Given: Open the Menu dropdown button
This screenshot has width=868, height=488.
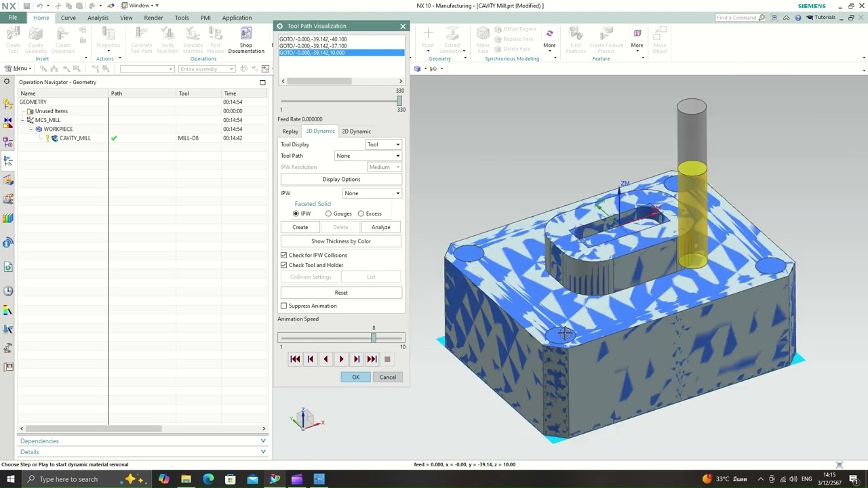Looking at the screenshot, I should coord(18,68).
